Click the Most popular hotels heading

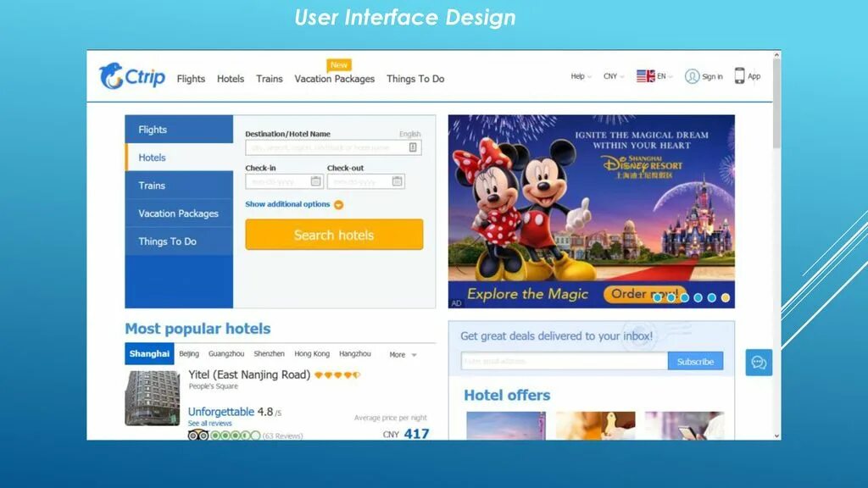[198, 329]
